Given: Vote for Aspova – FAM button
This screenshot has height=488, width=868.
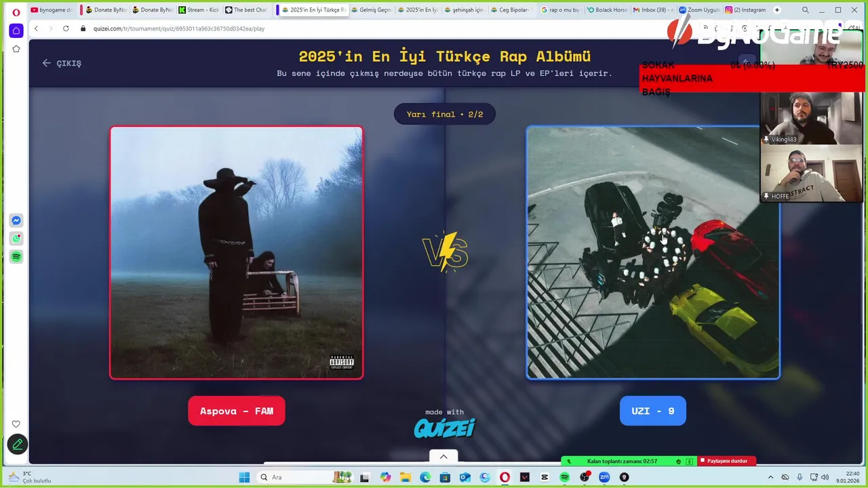Looking at the screenshot, I should coord(236,411).
